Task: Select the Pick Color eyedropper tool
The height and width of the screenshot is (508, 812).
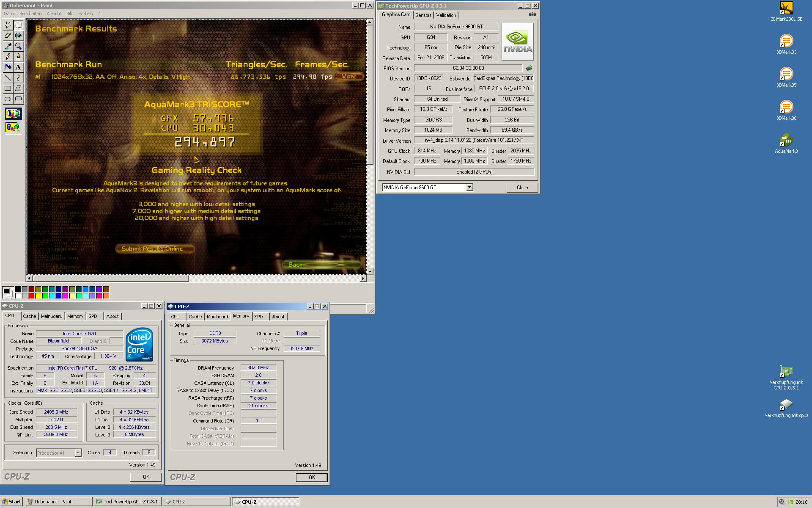Action: click(8, 46)
